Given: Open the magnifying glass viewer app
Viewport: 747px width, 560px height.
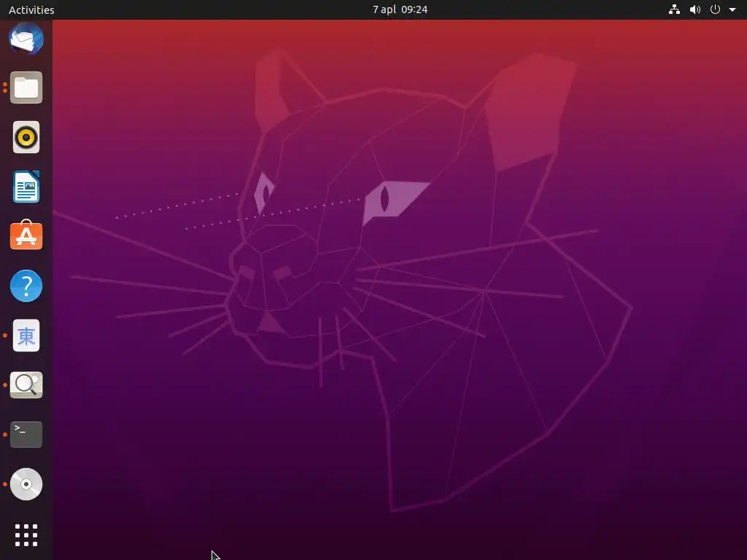Looking at the screenshot, I should (26, 385).
